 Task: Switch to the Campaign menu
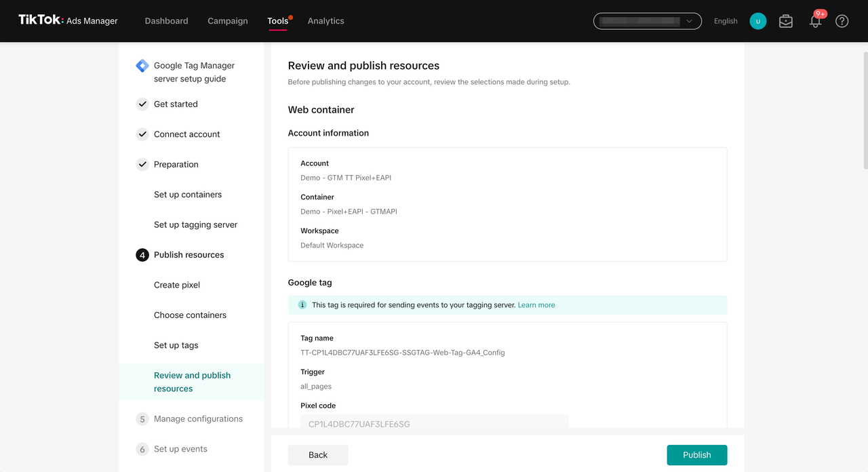[227, 21]
